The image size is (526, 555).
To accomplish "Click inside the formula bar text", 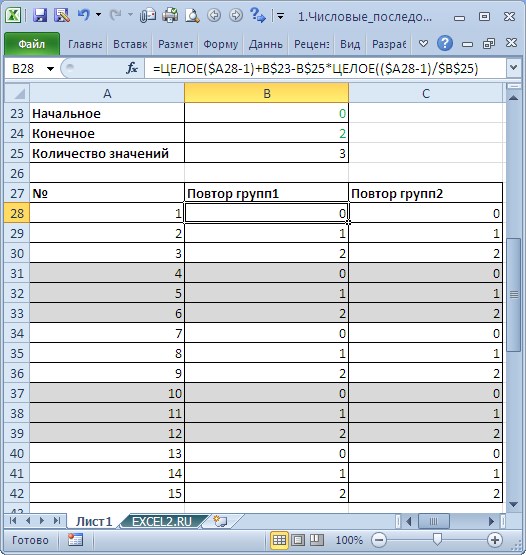I will click(x=315, y=68).
